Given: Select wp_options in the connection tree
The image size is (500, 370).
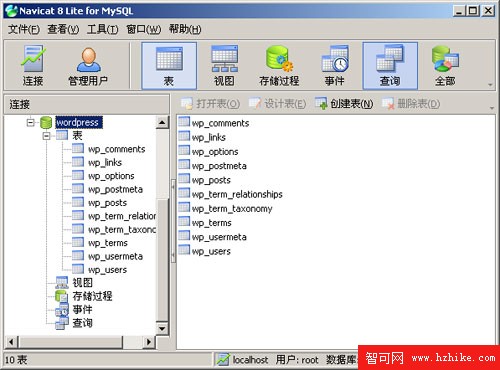Looking at the screenshot, I should (111, 176).
